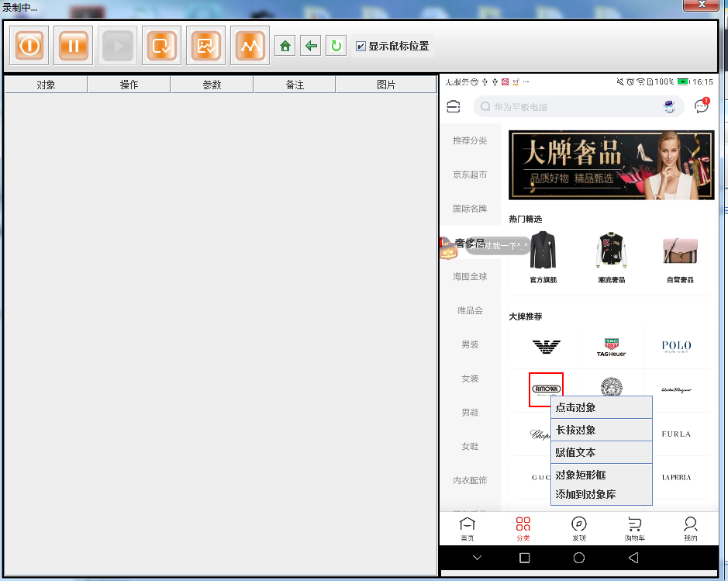Switch to the 发现 bottom tab
This screenshot has width=728, height=581.
[578, 529]
